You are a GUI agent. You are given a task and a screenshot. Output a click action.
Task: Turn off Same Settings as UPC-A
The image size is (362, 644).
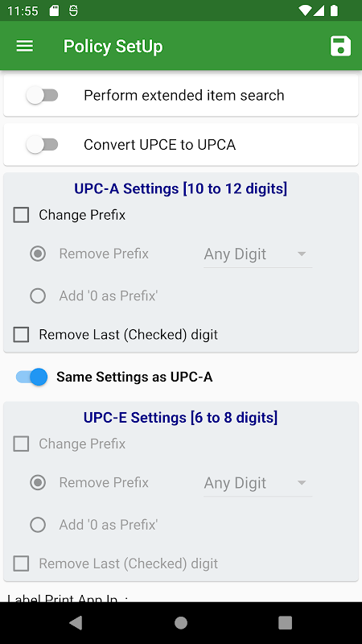pos(31,377)
